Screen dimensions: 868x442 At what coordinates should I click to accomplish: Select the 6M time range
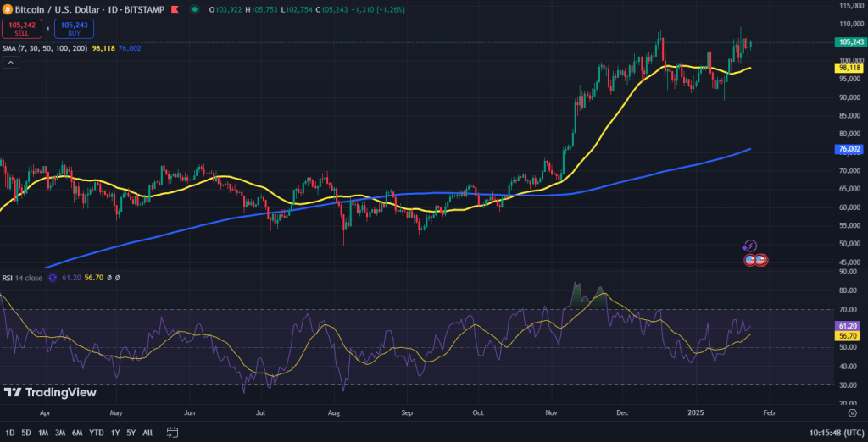coord(77,433)
